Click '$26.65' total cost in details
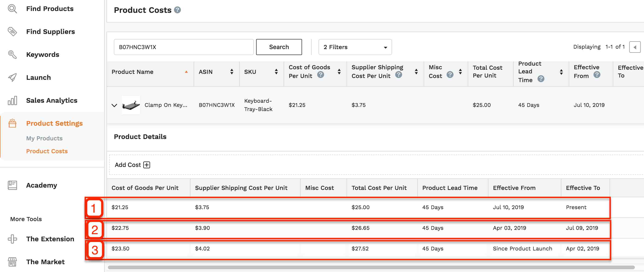The width and height of the screenshot is (644, 272). pyautogui.click(x=360, y=228)
